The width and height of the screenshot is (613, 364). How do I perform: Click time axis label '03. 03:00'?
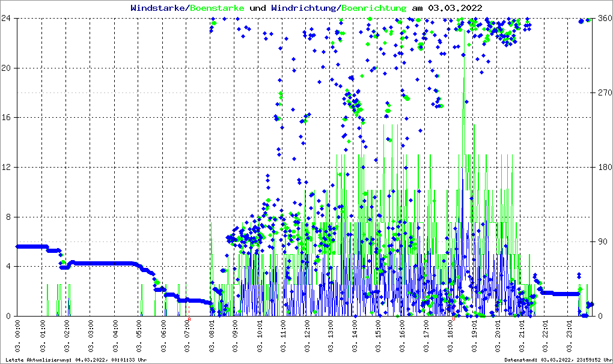click(x=90, y=336)
